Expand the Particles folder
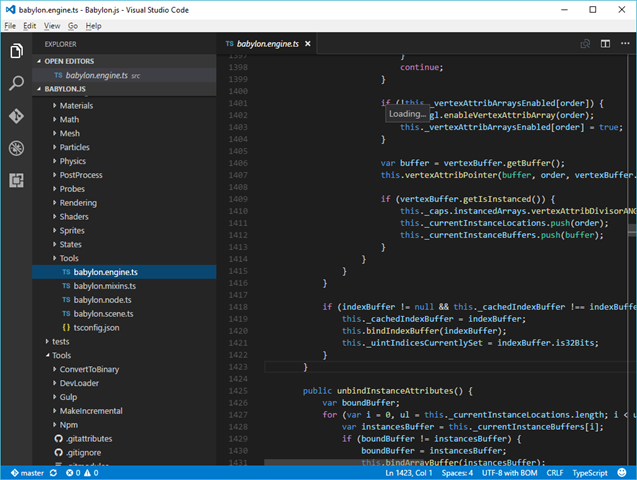 click(x=124, y=147)
